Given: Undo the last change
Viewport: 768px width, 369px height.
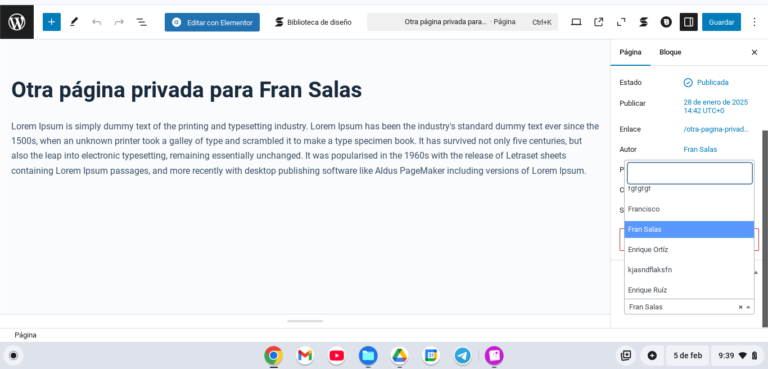Looking at the screenshot, I should click(96, 22).
